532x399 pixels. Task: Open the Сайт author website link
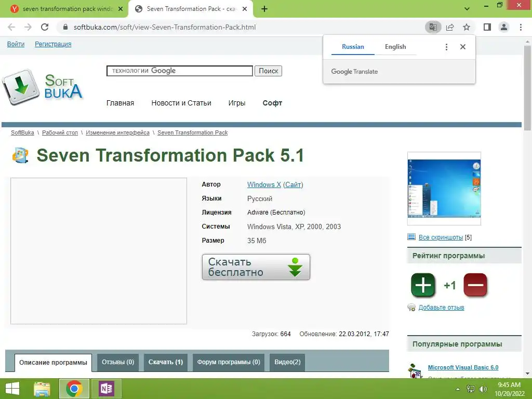coord(293,184)
